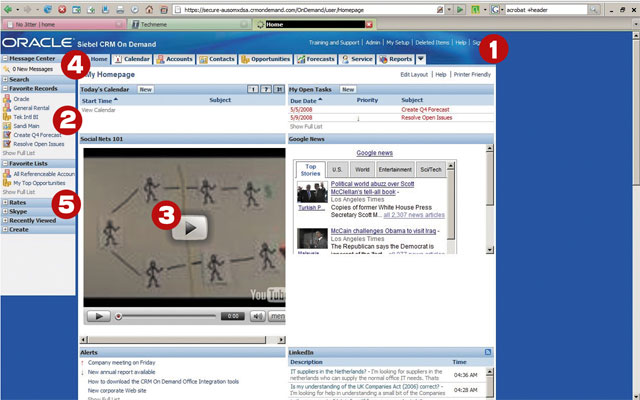Image resolution: width=640 pixels, height=400 pixels.
Task: Select the Entertainment tab in Google News
Action: (395, 170)
